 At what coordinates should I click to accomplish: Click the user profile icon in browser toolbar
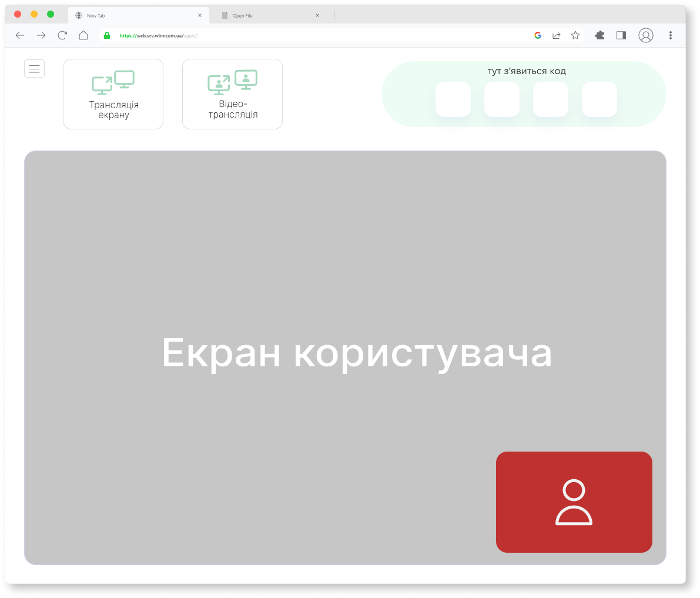[645, 35]
